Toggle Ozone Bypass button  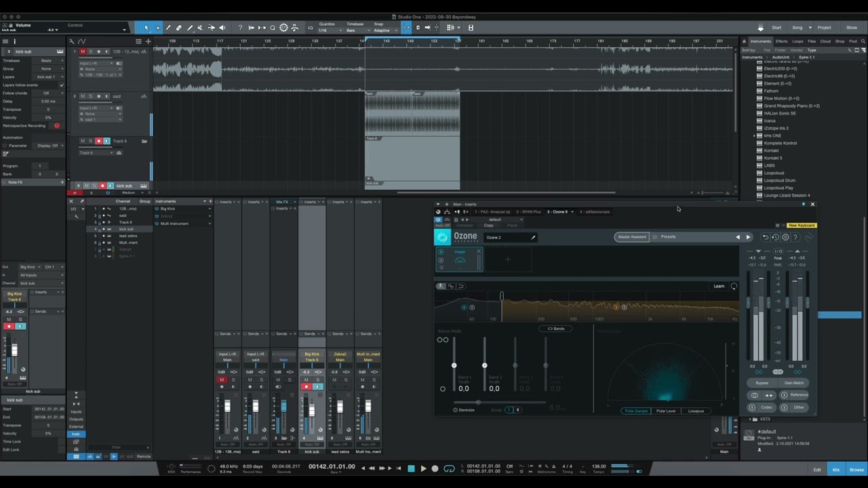(x=762, y=383)
